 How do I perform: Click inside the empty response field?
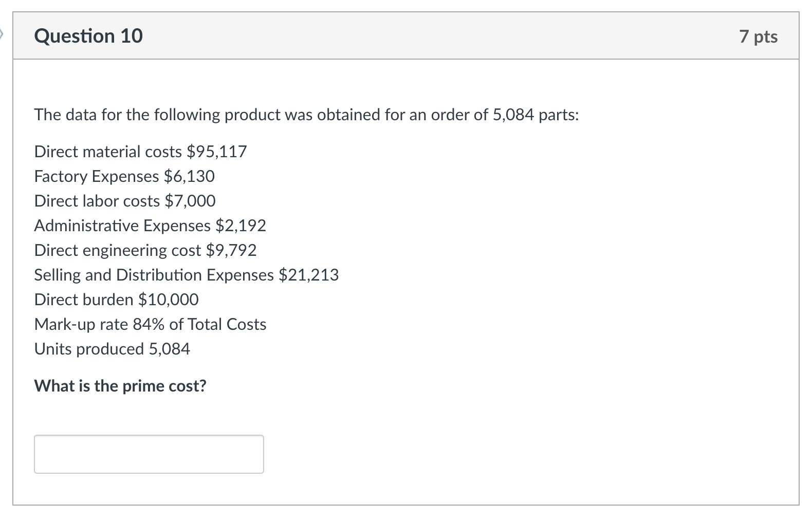pos(148,454)
